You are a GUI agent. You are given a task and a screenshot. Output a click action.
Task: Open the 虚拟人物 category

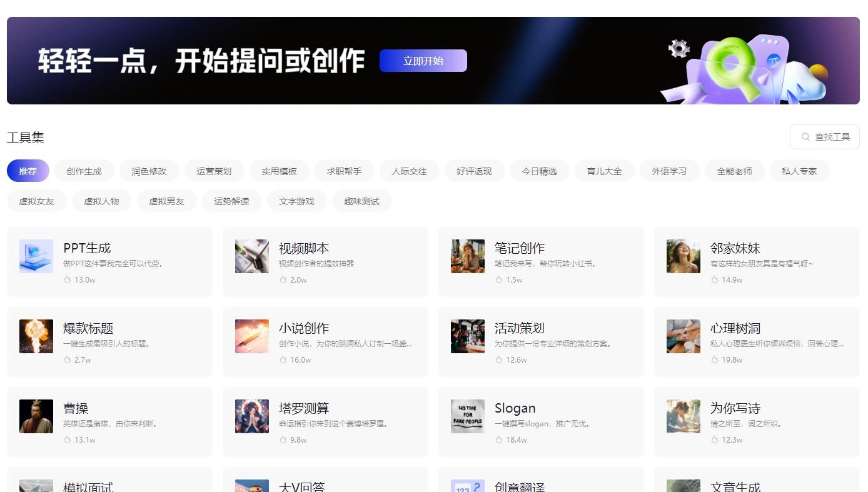102,201
